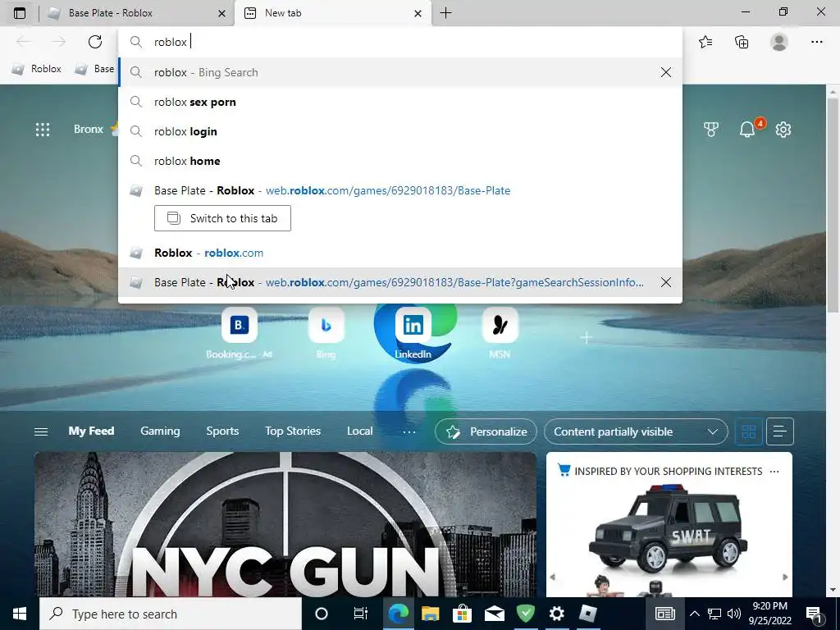Open the Roblox bookmark in favorites bar
The height and width of the screenshot is (630, 840).
(x=37, y=69)
